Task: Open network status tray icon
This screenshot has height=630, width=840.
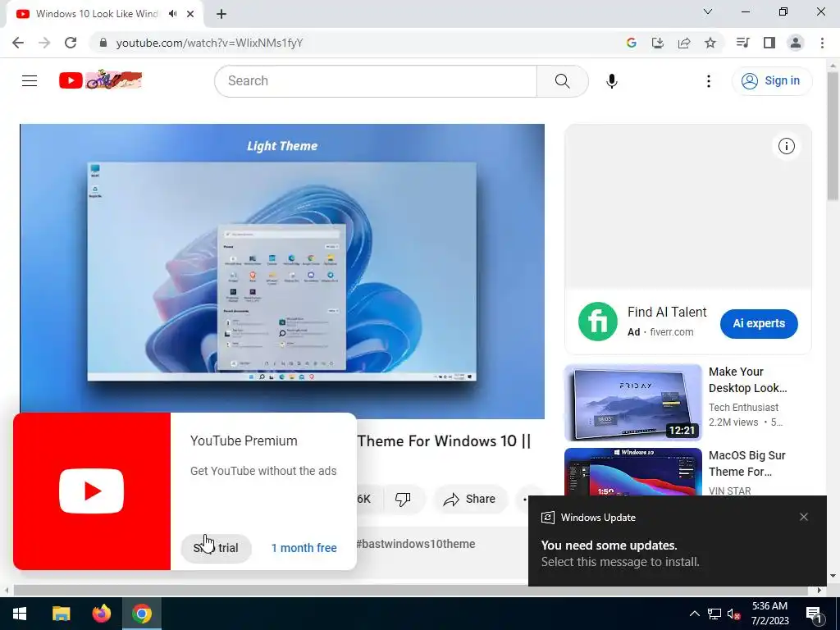Action: click(714, 614)
